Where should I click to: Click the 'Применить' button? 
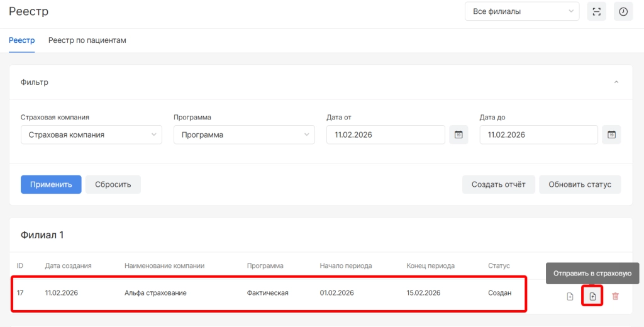pyautogui.click(x=51, y=184)
